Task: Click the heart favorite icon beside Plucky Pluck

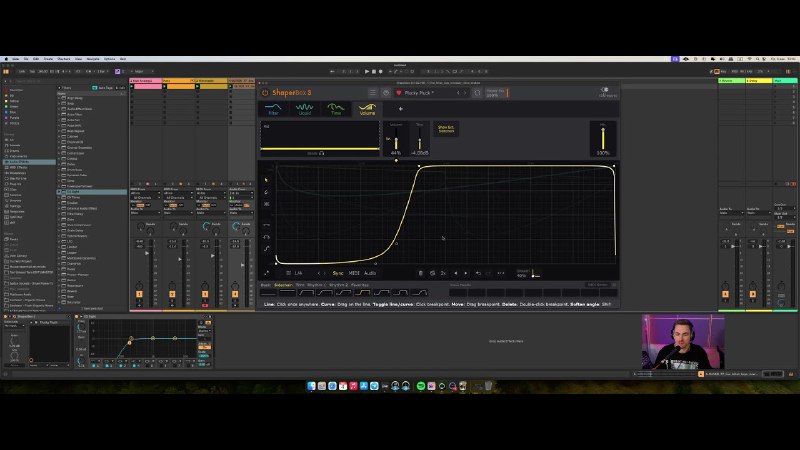Action: coord(399,93)
